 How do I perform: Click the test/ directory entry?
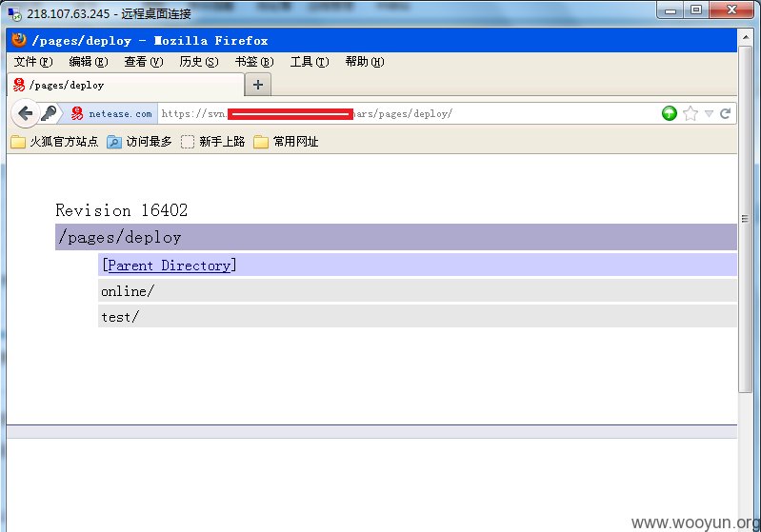pyautogui.click(x=120, y=317)
